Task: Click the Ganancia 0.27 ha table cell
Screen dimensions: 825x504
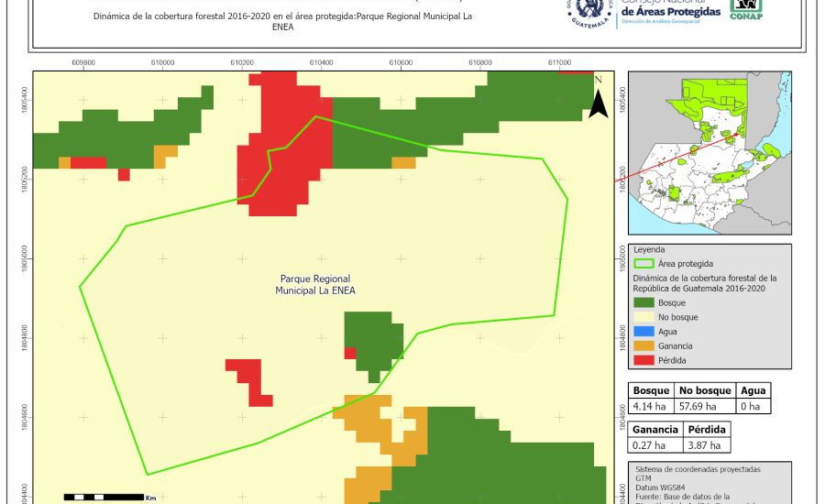Action: [x=654, y=445]
